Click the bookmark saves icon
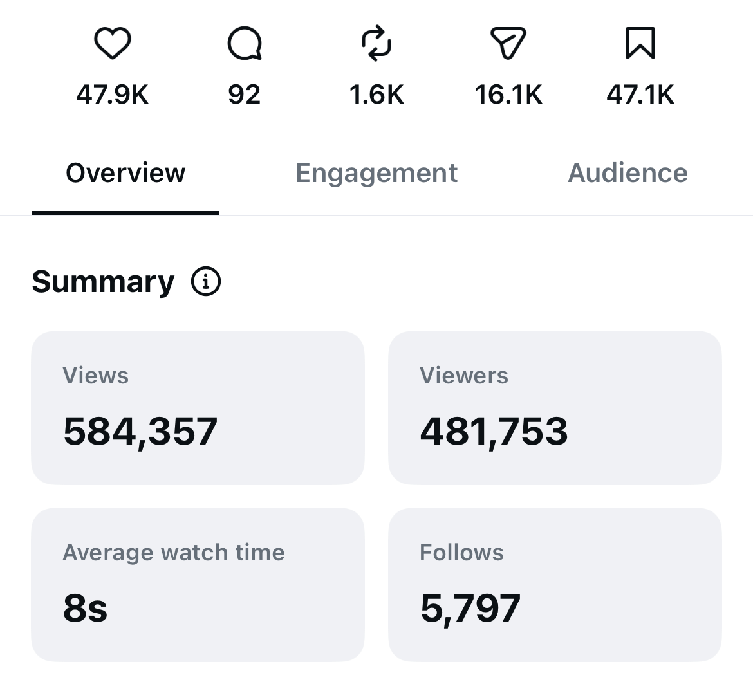This screenshot has width=753, height=700. point(640,43)
